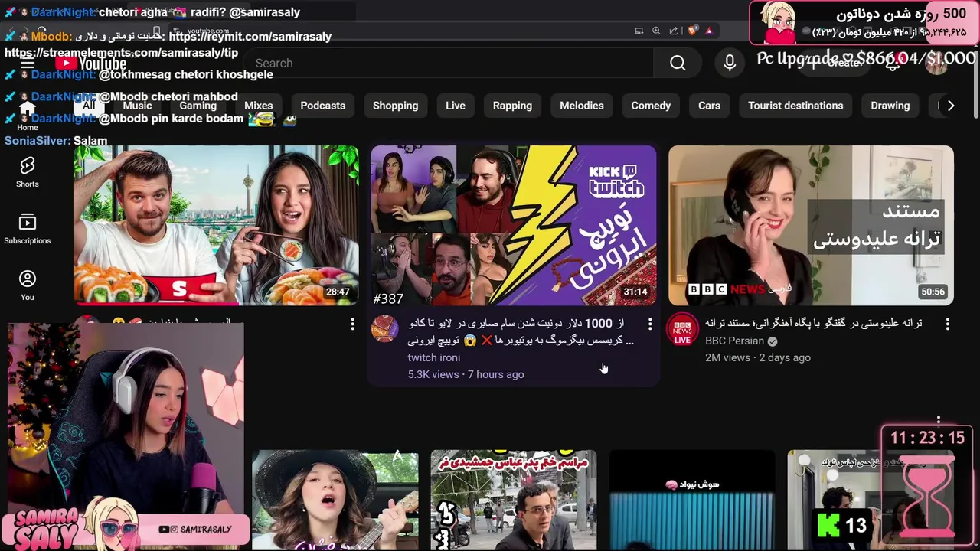The height and width of the screenshot is (551, 980).
Task: Select the Shopping filter chip
Action: (395, 106)
